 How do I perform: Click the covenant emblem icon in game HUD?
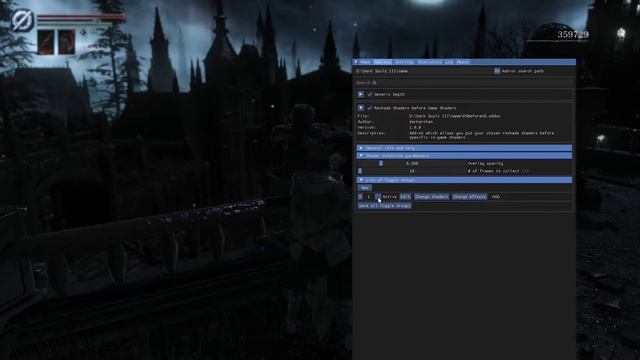[x=22, y=20]
